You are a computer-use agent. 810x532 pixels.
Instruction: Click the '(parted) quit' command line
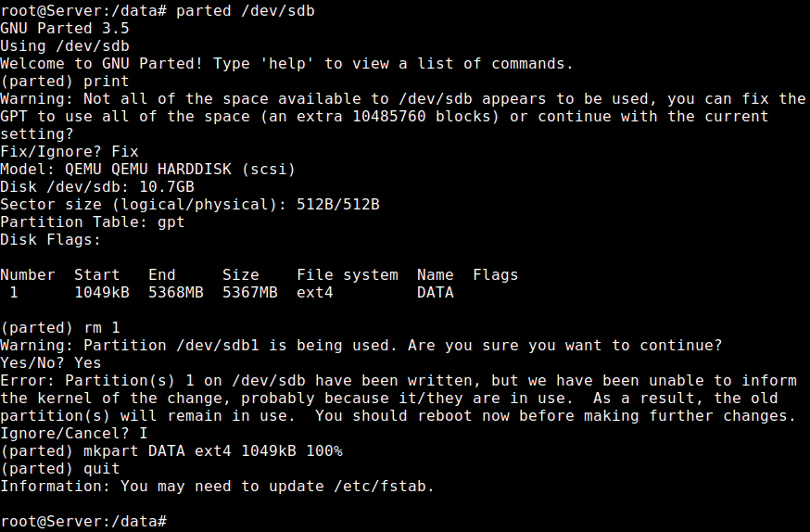[60, 468]
